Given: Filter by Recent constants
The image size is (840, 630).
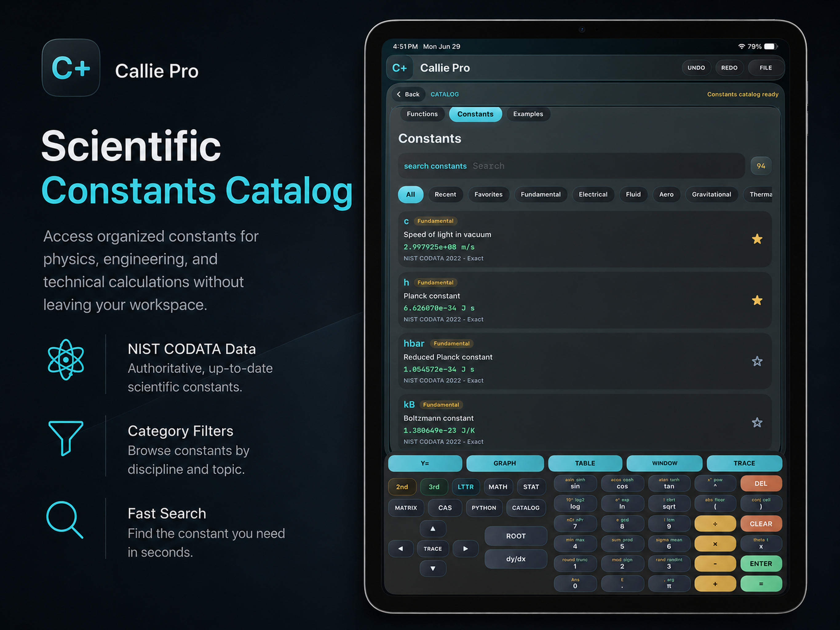Looking at the screenshot, I should tap(445, 194).
